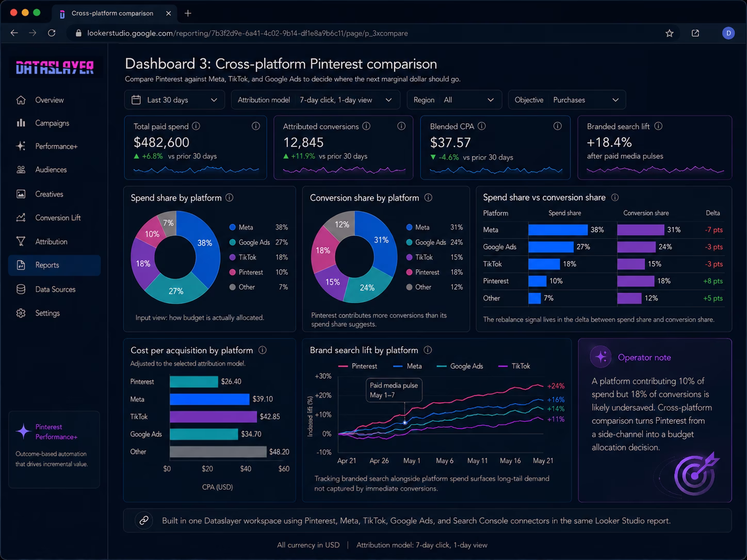Click the browser share/open-external icon
The height and width of the screenshot is (560, 747).
pos(695,33)
